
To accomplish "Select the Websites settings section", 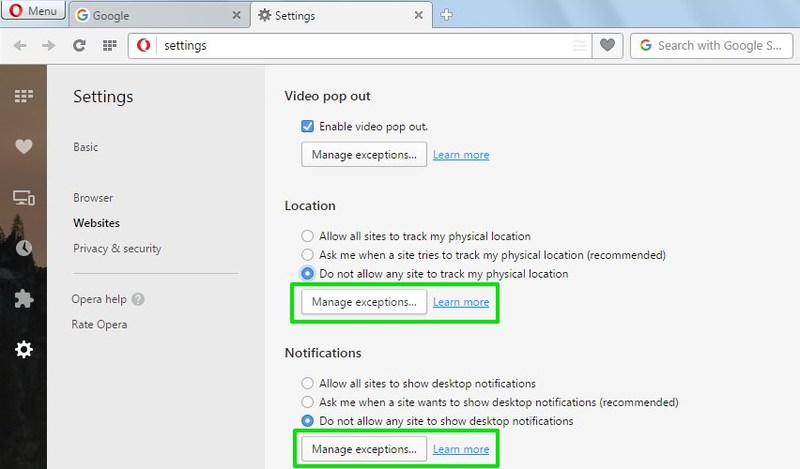I will click(x=96, y=223).
